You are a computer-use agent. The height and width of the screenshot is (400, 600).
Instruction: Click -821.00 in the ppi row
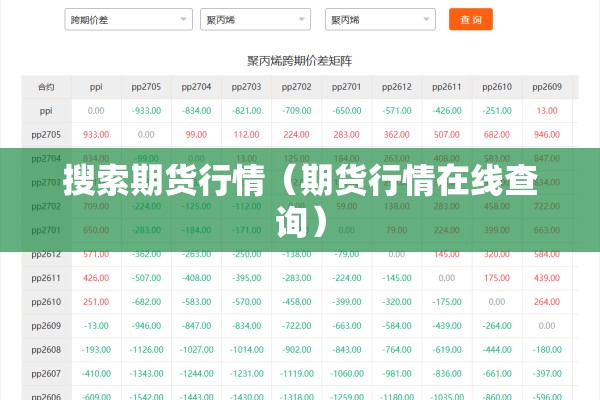click(246, 111)
